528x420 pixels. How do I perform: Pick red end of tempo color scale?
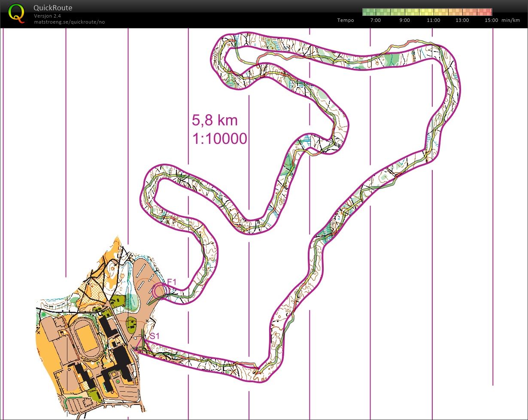(x=489, y=12)
